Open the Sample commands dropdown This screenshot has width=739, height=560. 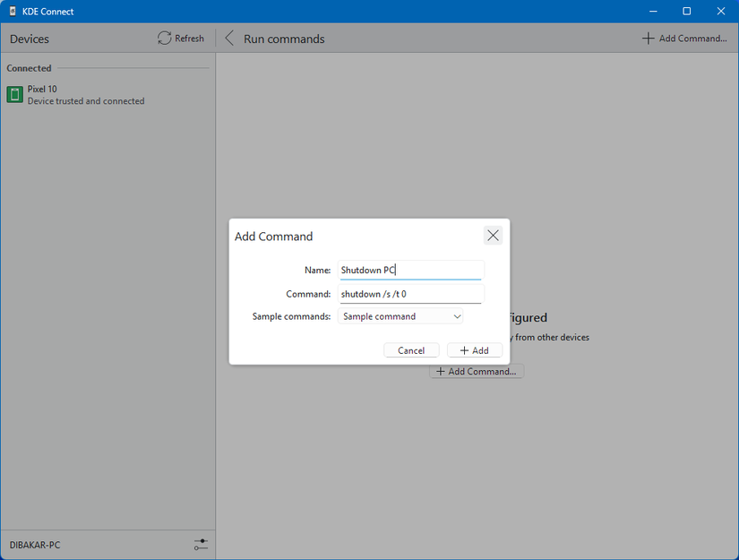400,316
